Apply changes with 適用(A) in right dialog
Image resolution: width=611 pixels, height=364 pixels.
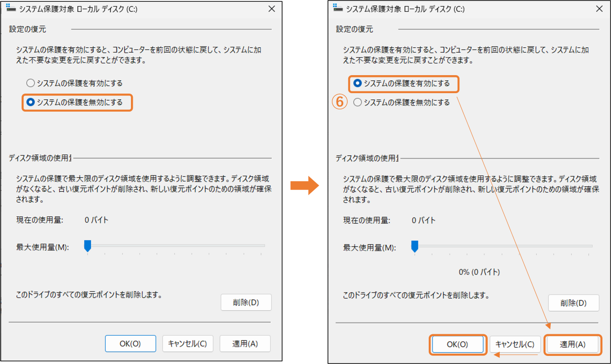pos(573,345)
